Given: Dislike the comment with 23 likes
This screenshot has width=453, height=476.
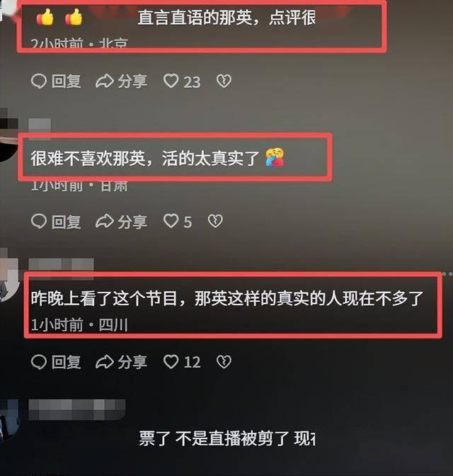Looking at the screenshot, I should tap(224, 81).
